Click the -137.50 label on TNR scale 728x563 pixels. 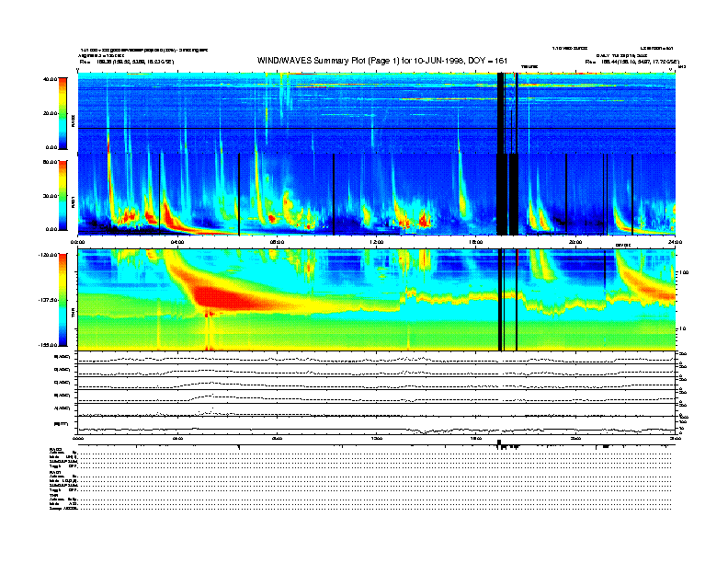click(x=48, y=300)
